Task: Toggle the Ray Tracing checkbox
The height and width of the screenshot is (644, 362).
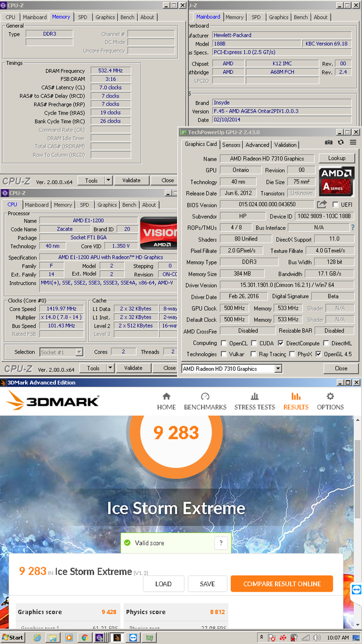Action: tap(254, 354)
